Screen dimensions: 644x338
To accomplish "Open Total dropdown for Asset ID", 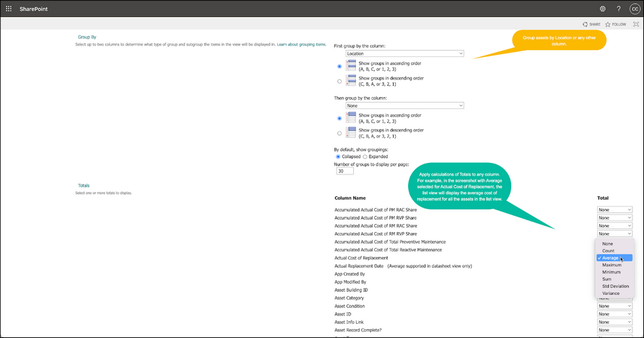I will point(614,314).
